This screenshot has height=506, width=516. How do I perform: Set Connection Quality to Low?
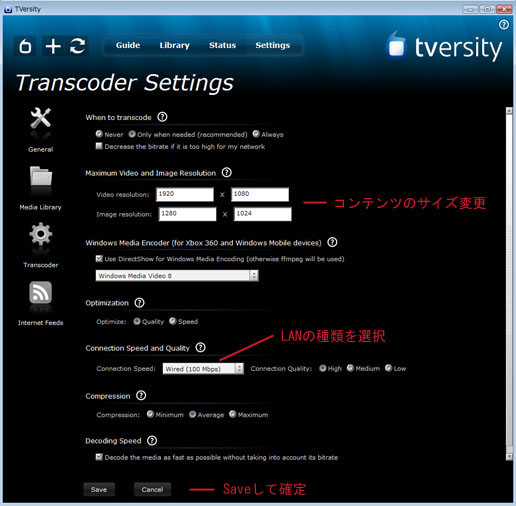pyautogui.click(x=388, y=368)
